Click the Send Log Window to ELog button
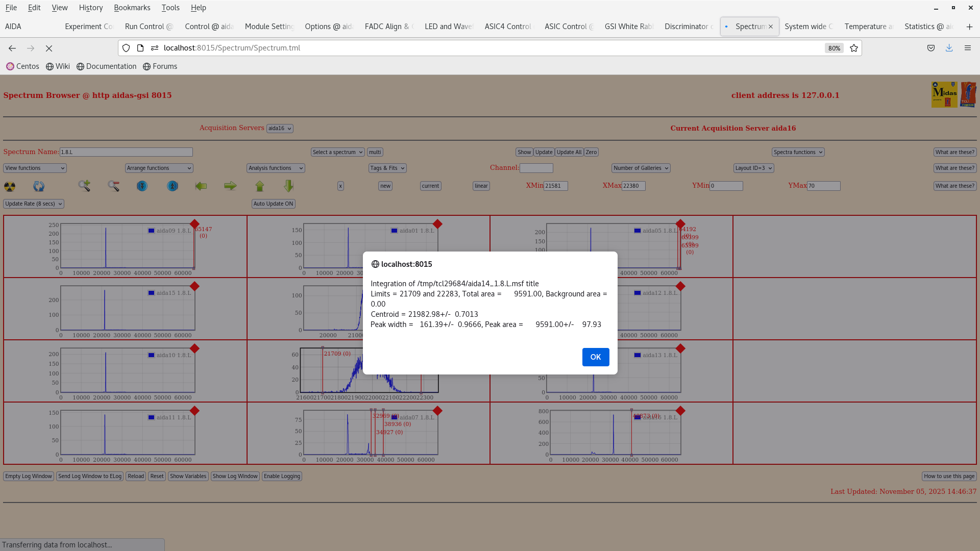The height and width of the screenshot is (551, 980). click(90, 476)
